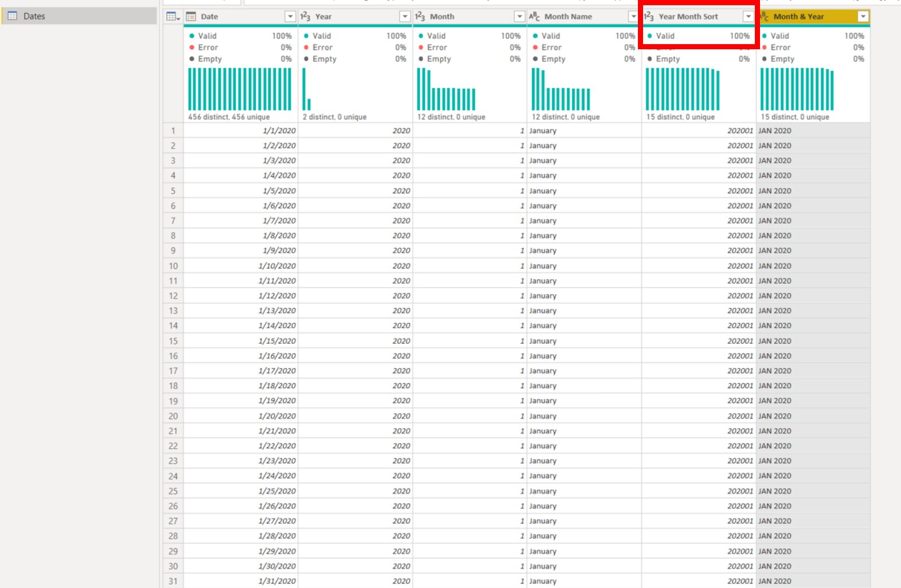
Task: Open the Year column filter dropdown
Action: coord(405,17)
